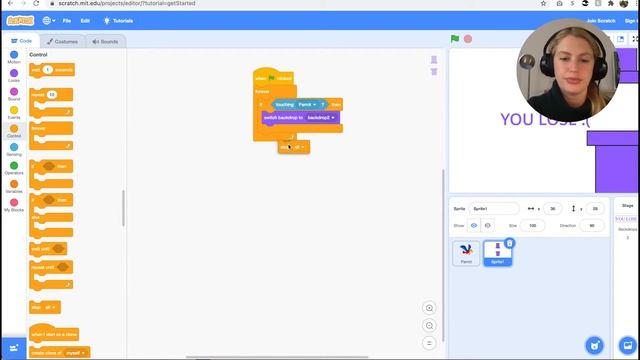
Task: Edit the sprite x position field
Action: tap(552, 209)
